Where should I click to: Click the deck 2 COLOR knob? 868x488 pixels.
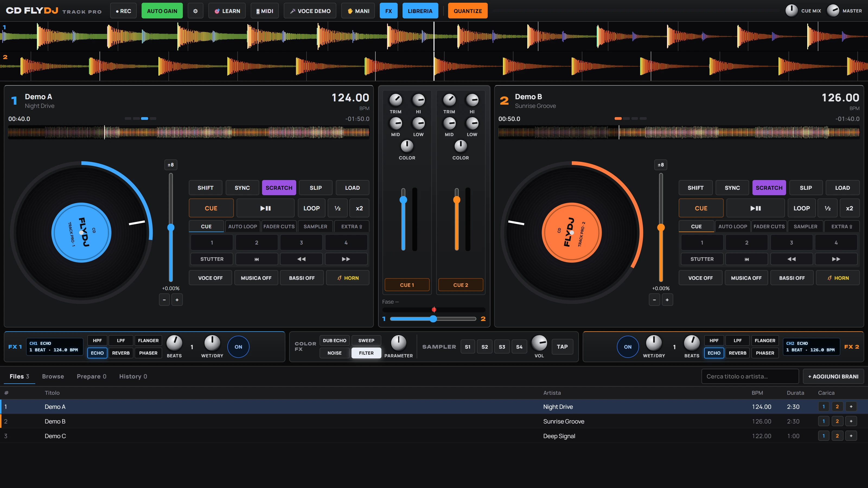pyautogui.click(x=461, y=146)
